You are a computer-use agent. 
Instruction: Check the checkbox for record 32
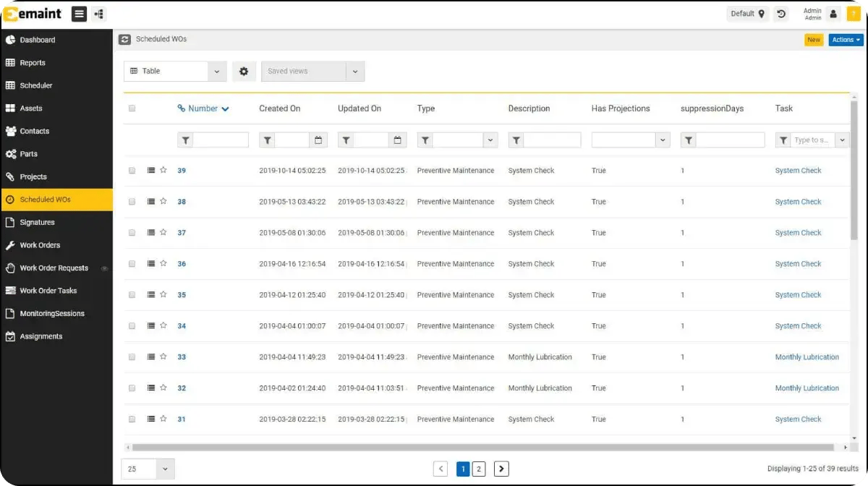coord(132,388)
